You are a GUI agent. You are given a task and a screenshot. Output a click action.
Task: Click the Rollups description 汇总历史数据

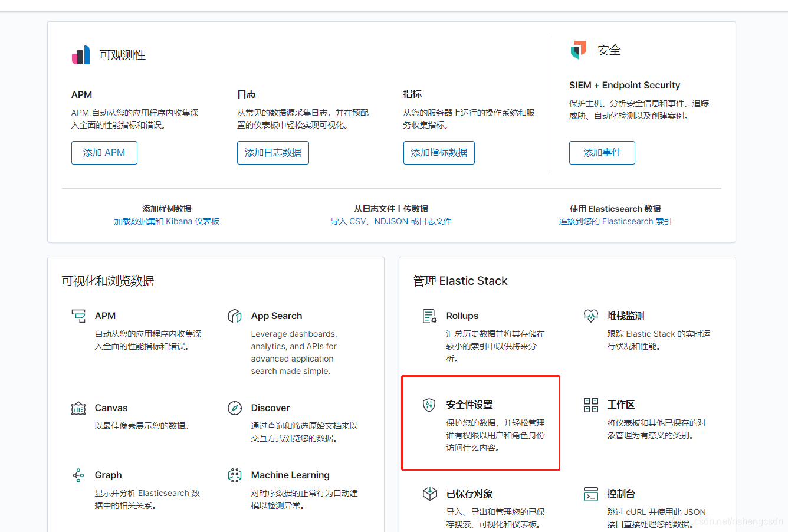coord(495,346)
